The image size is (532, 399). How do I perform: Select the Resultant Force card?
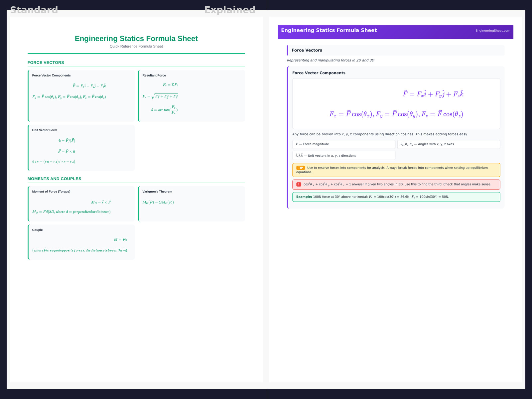(192, 95)
